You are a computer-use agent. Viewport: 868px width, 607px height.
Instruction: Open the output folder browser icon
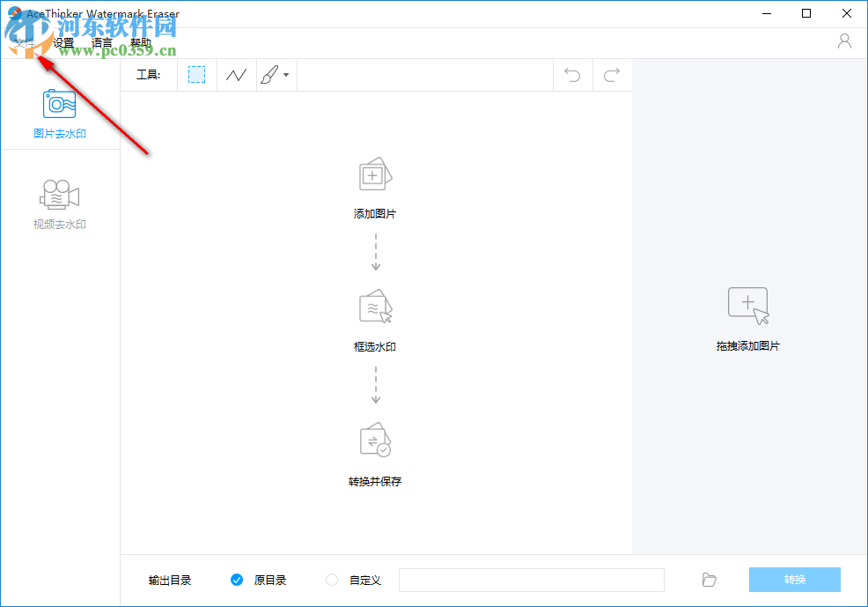tap(709, 580)
